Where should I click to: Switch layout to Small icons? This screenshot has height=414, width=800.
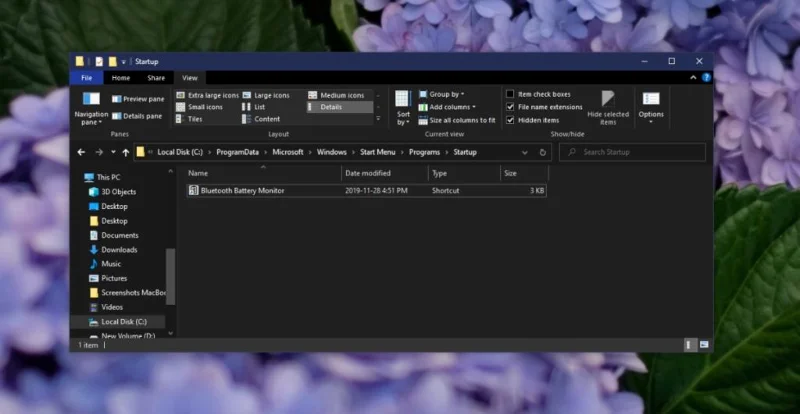(x=199, y=107)
